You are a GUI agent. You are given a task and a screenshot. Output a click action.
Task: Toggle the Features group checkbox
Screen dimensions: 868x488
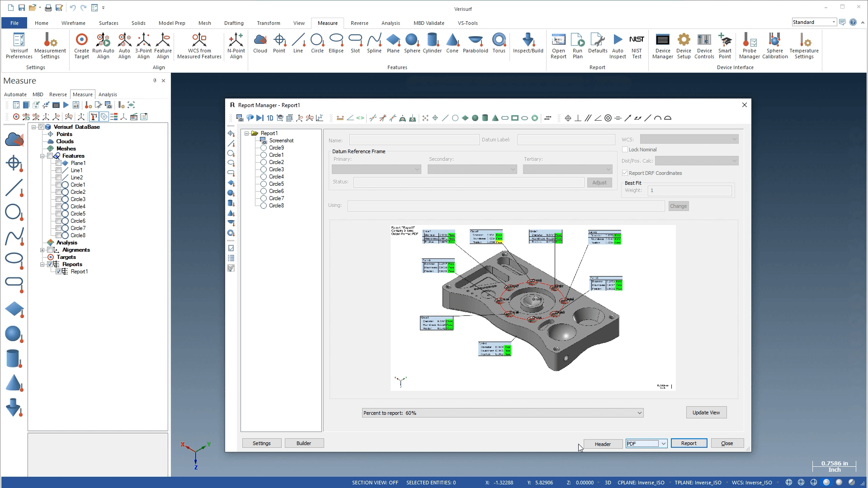click(50, 156)
